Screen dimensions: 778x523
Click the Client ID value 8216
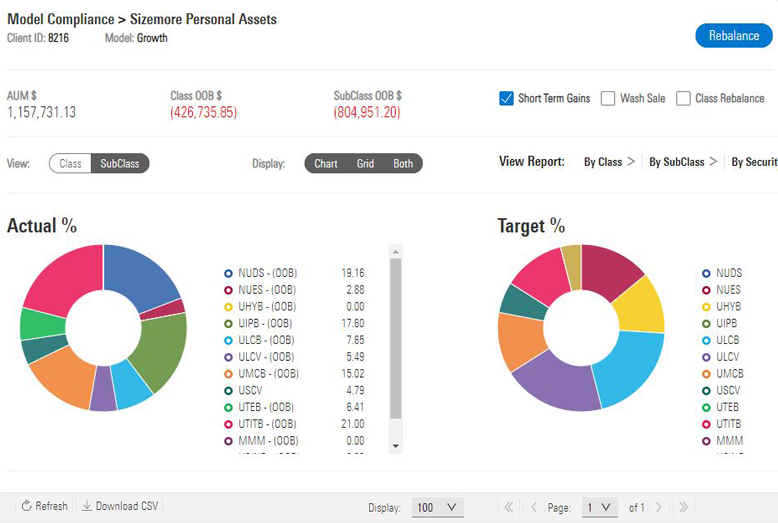pos(59,38)
